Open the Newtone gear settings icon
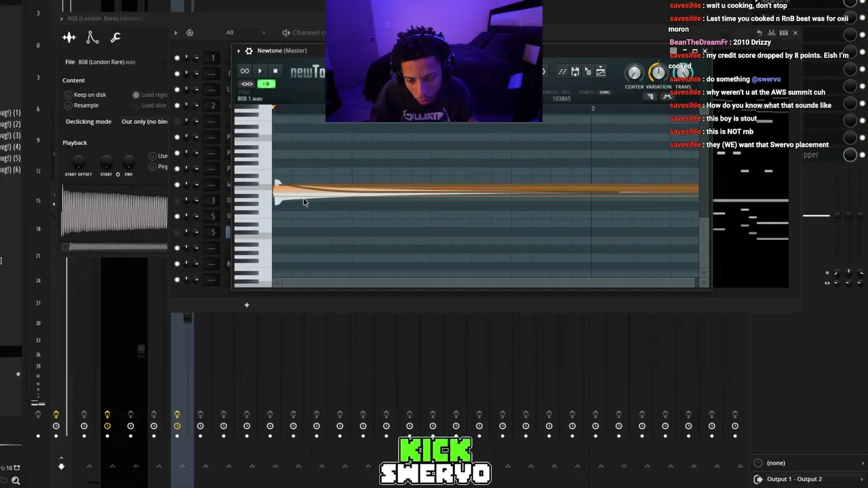868x488 pixels. (249, 51)
